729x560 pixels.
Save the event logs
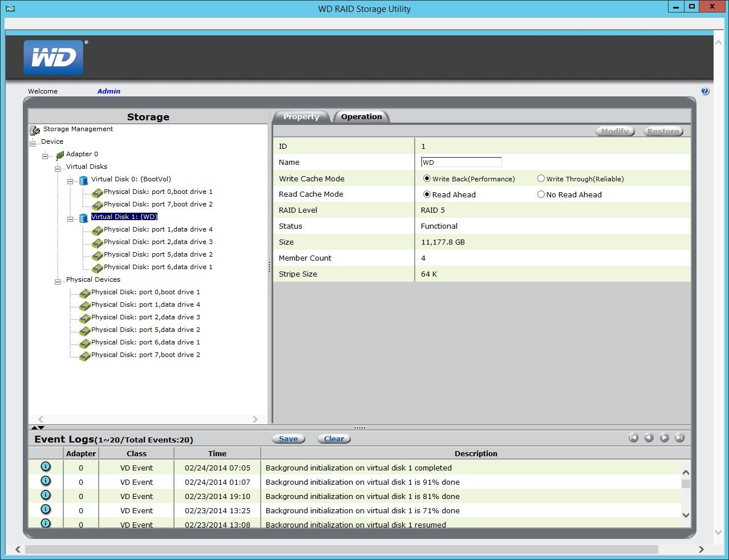288,439
